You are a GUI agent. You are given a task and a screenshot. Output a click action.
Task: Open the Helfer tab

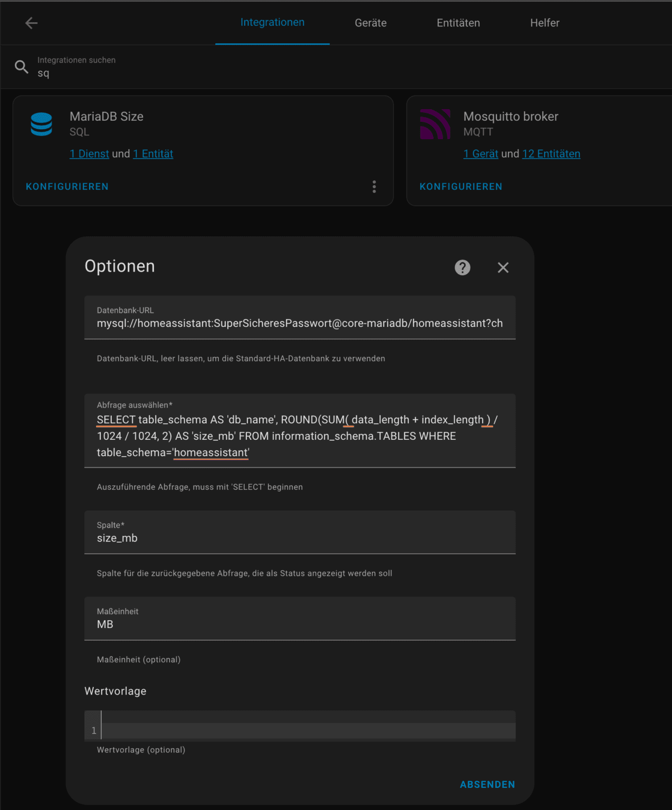[x=545, y=23]
